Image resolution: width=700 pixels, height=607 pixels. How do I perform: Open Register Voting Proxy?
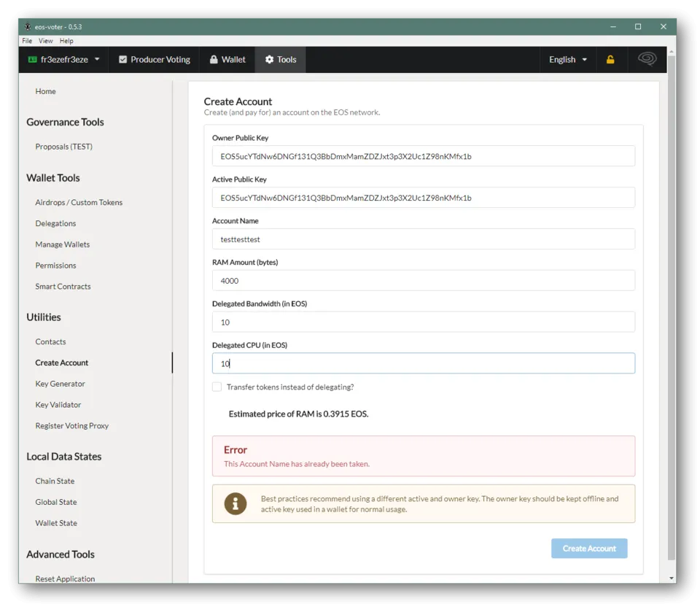tap(72, 425)
